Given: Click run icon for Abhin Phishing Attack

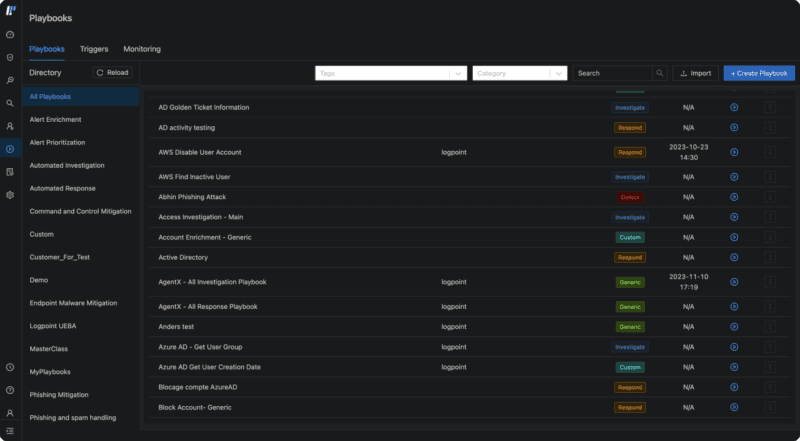Looking at the screenshot, I should 734,197.
